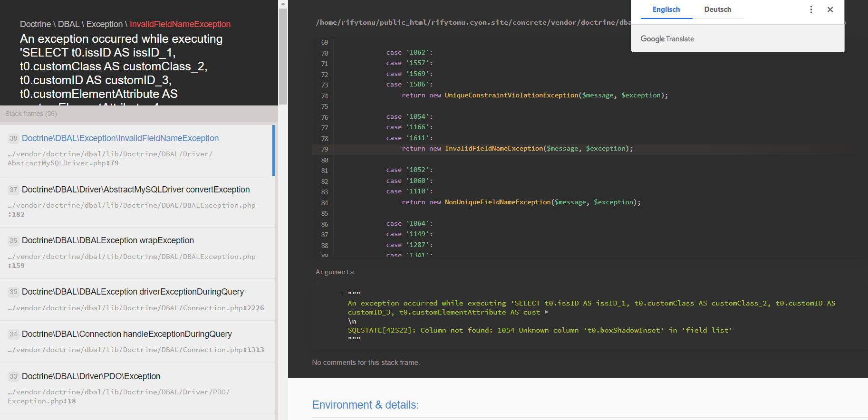Viewport: 868px width, 420px height.
Task: Click the Environment & details heading
Action: click(365, 405)
